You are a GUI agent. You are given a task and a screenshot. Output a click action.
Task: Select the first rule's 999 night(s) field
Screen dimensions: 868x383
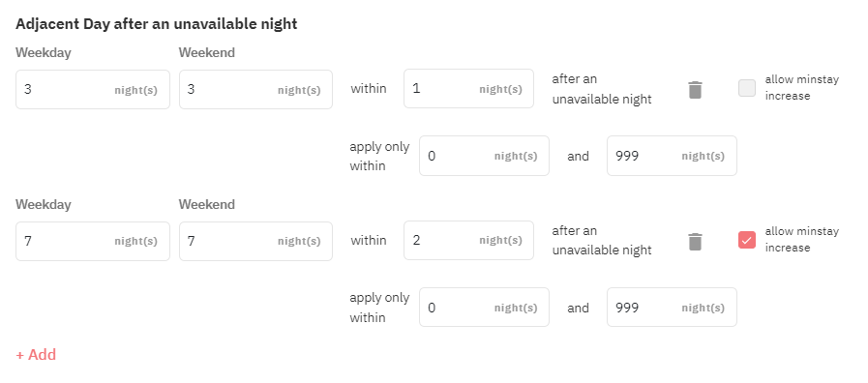click(x=672, y=156)
